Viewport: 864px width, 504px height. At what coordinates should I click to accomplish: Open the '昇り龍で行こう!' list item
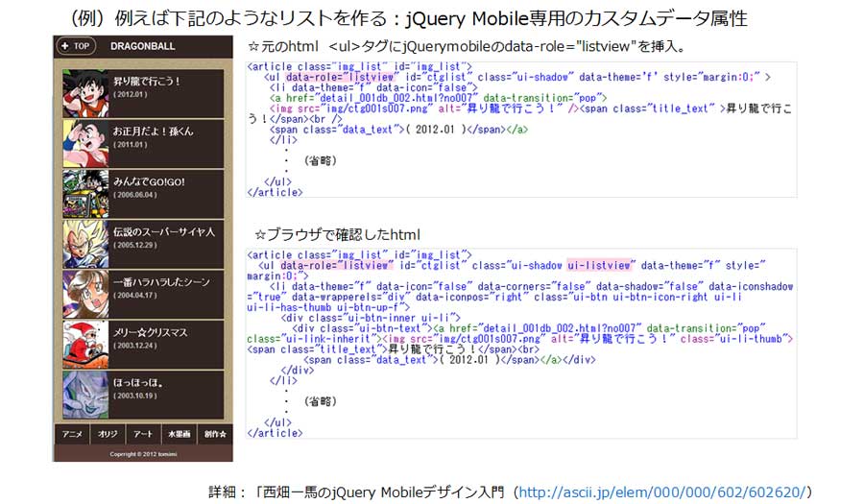click(x=143, y=93)
